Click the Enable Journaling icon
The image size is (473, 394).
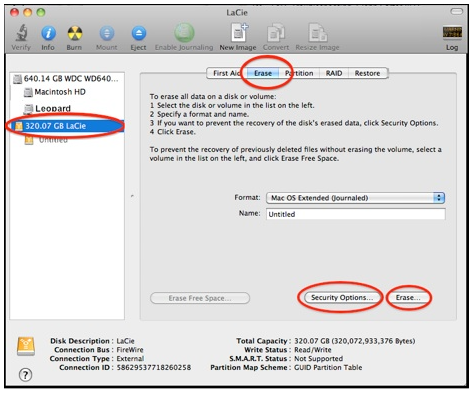point(184,33)
